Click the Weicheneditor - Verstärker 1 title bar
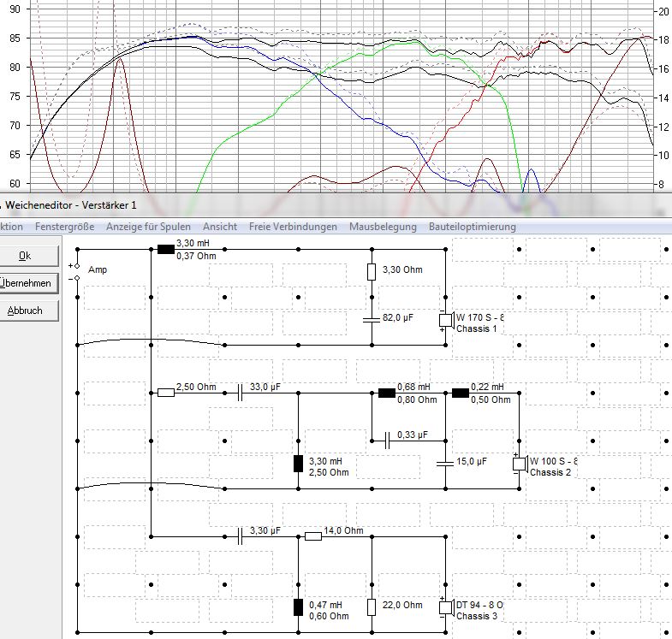The height and width of the screenshot is (639, 672). (336, 205)
